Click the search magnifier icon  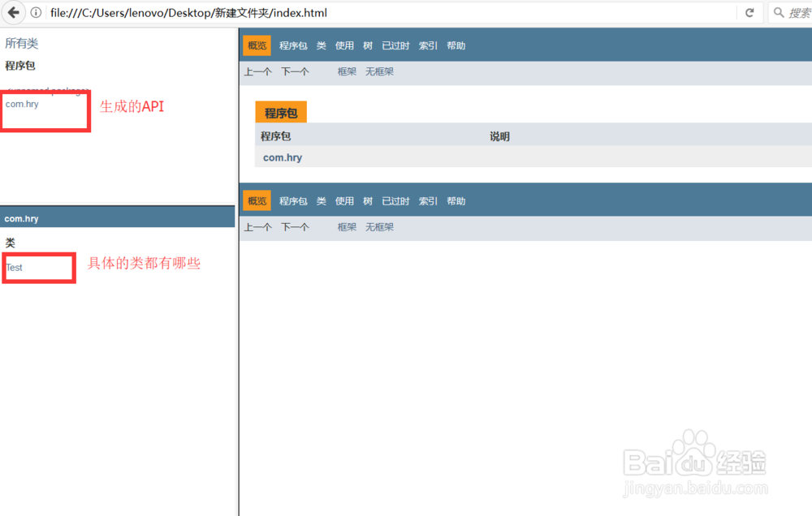(779, 12)
